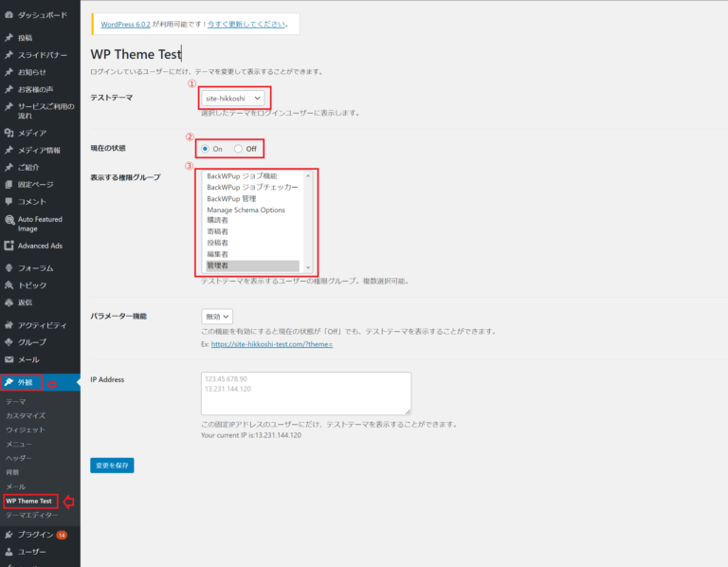Open the site-hikkoshi-test.com example link
This screenshot has height=567, width=728.
(271, 344)
